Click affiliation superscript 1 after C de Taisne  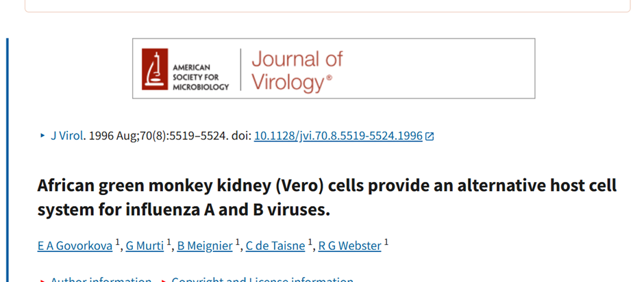(310, 242)
